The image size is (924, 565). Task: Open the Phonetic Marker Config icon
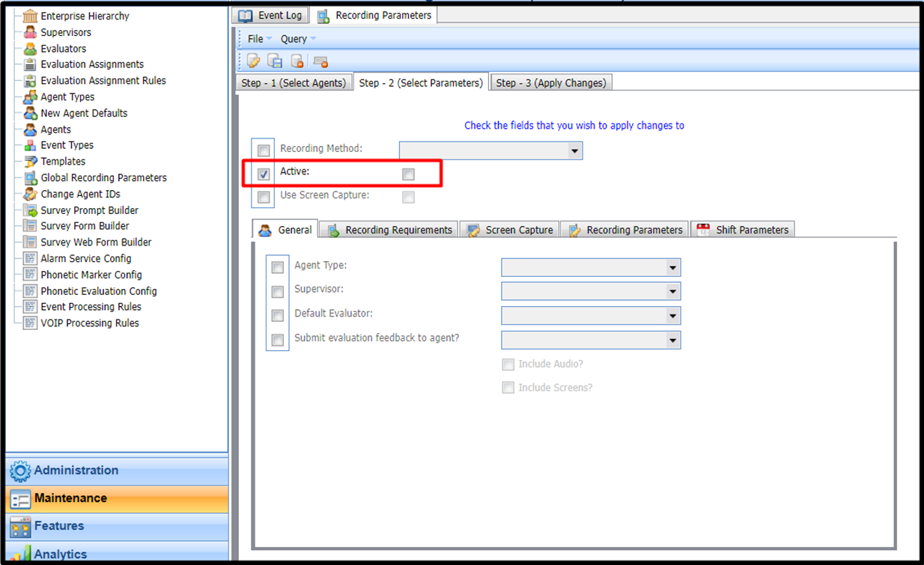coord(30,275)
